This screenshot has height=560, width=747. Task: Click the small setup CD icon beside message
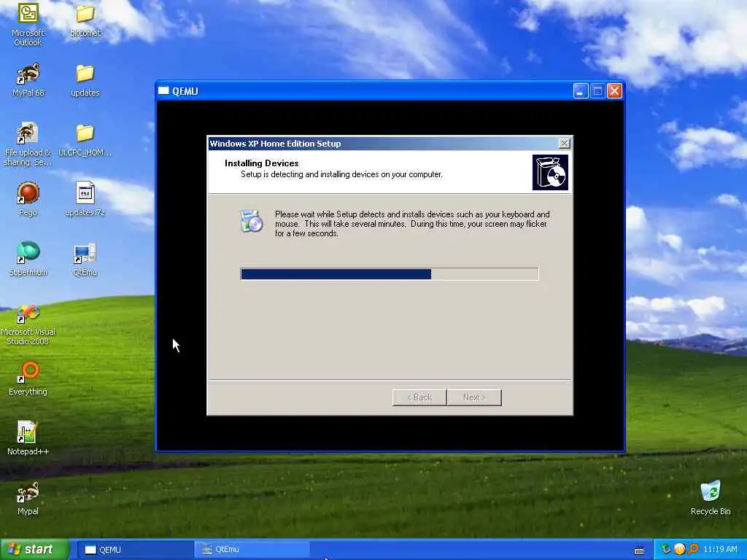[x=251, y=221]
